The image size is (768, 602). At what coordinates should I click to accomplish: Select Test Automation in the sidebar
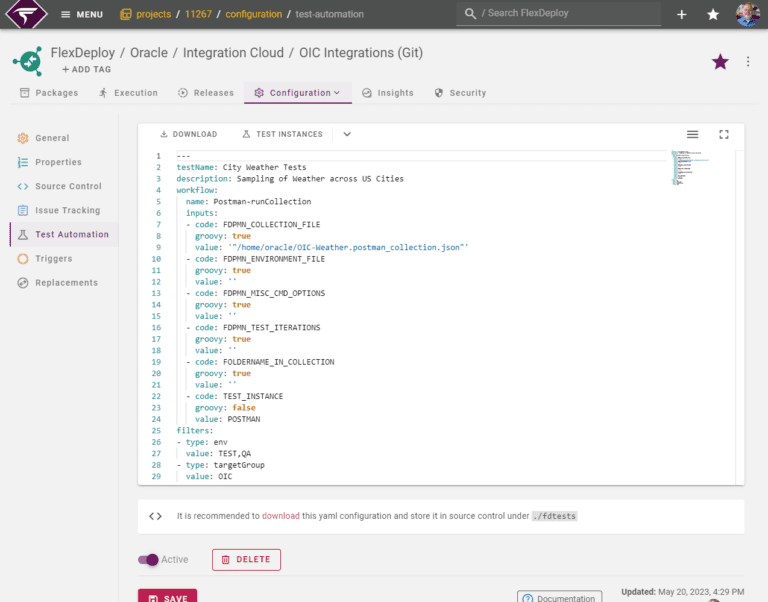point(64,235)
